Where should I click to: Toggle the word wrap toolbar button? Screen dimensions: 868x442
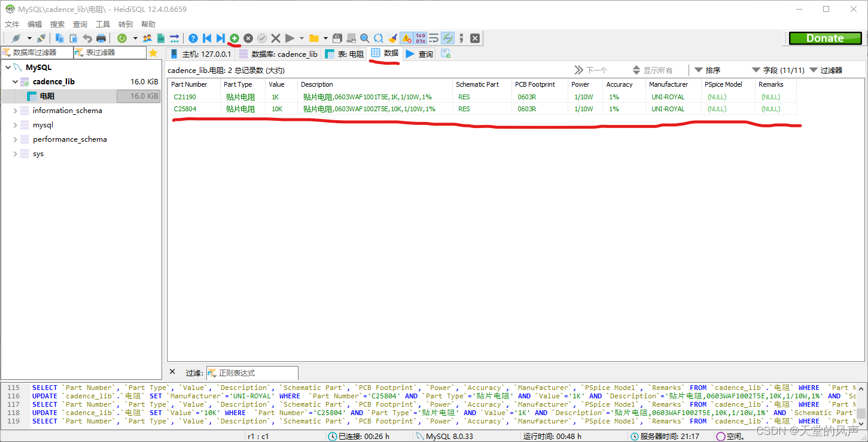(x=434, y=38)
